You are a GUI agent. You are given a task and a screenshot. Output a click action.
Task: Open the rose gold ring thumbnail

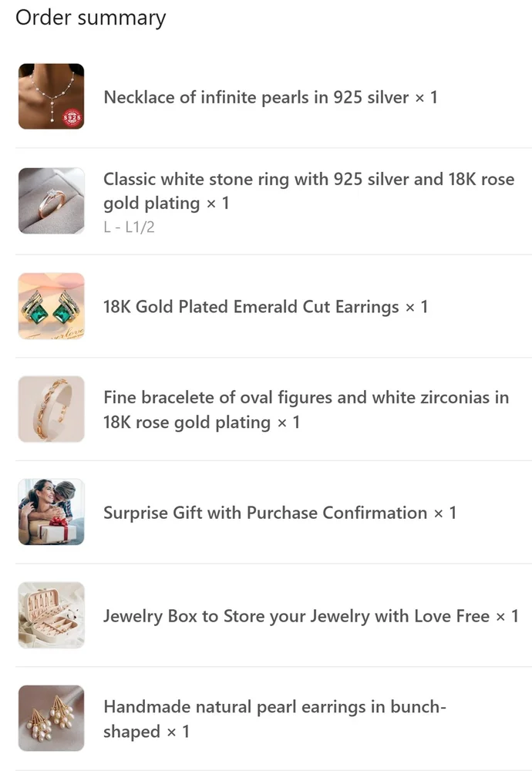51,200
